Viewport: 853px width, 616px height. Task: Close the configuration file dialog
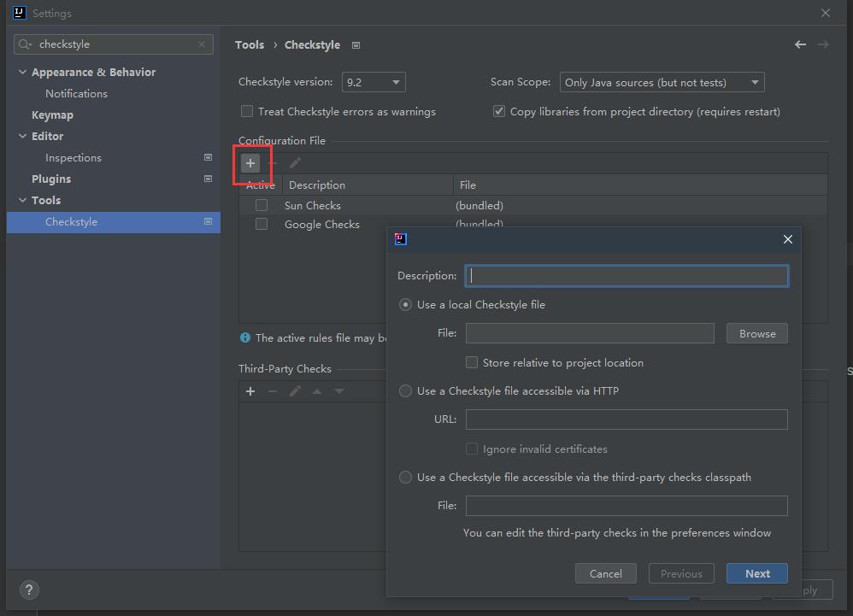[x=788, y=239]
